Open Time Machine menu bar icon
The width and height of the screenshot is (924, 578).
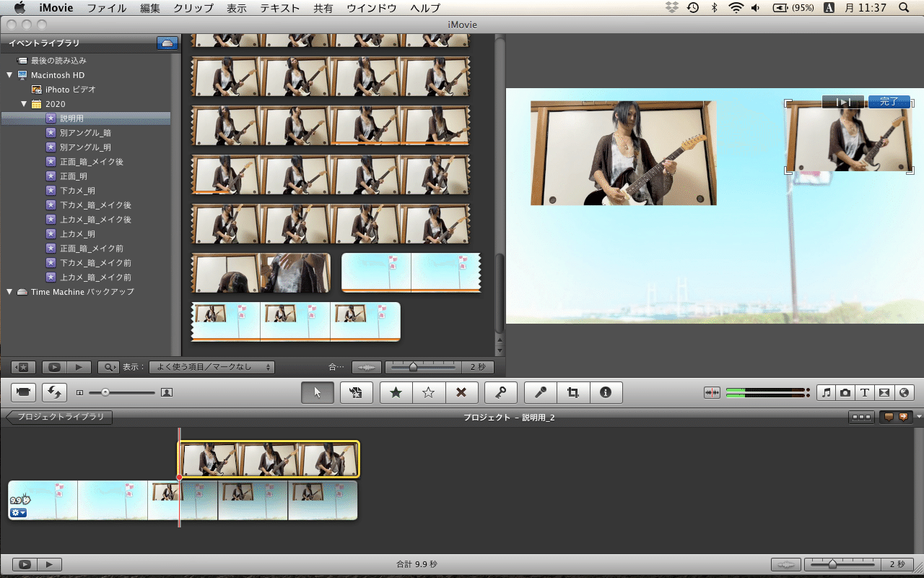[x=693, y=8]
